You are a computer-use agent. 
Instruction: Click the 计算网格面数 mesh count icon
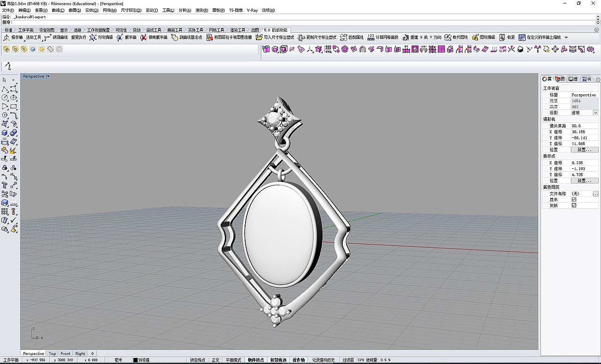tap(371, 38)
